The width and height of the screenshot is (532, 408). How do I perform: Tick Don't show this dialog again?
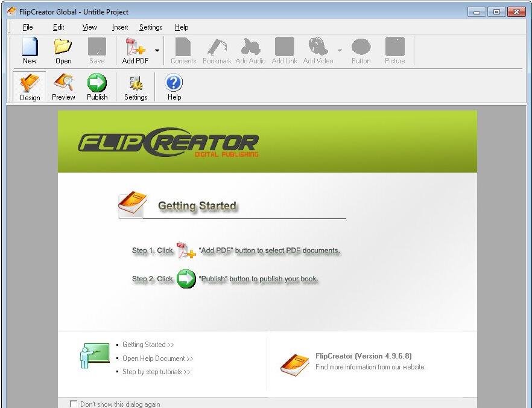[74, 404]
